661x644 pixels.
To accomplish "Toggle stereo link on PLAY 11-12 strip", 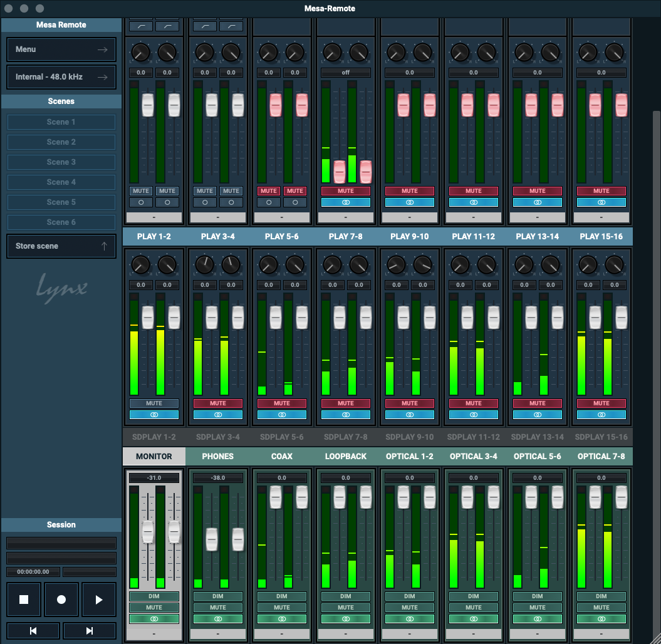I will (474, 415).
